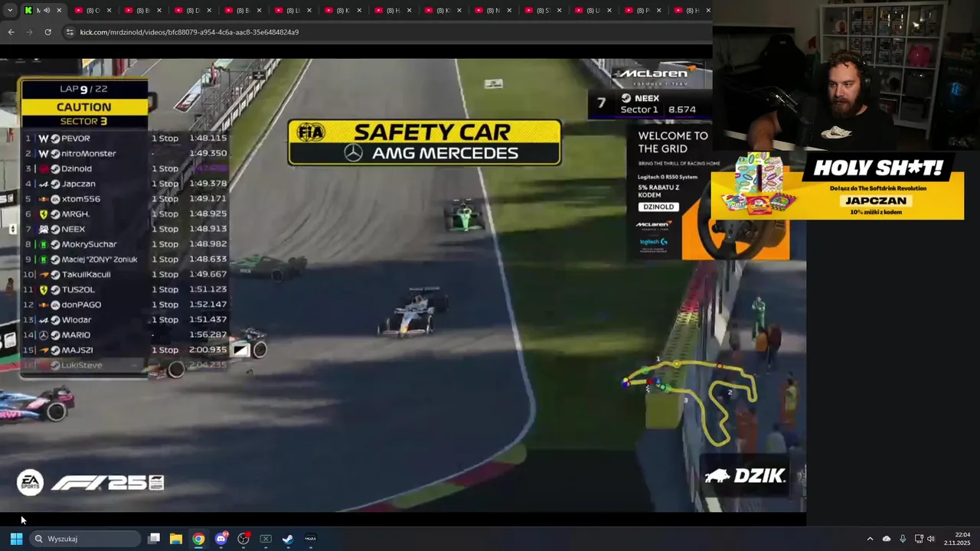The image size is (980, 551).
Task: Click the browser forward arrow
Action: point(29,32)
